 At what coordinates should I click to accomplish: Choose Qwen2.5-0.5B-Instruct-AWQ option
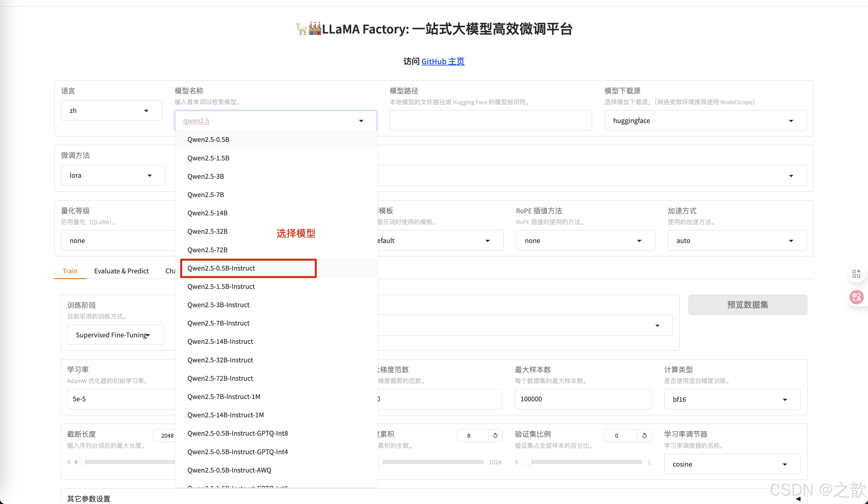(276, 470)
